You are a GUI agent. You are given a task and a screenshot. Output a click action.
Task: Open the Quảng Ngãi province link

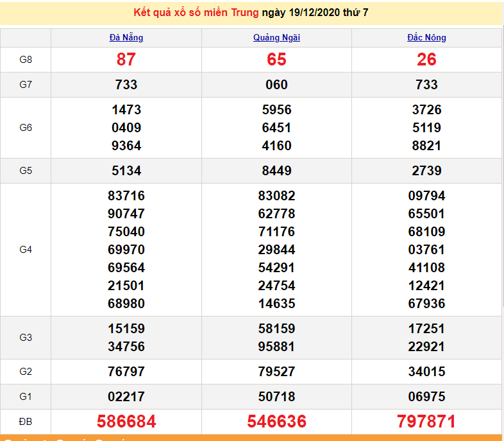pos(276,38)
